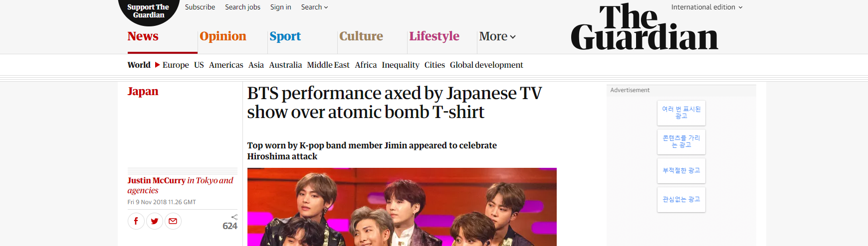
Task: Open the Lifestyle section
Action: coord(434,36)
